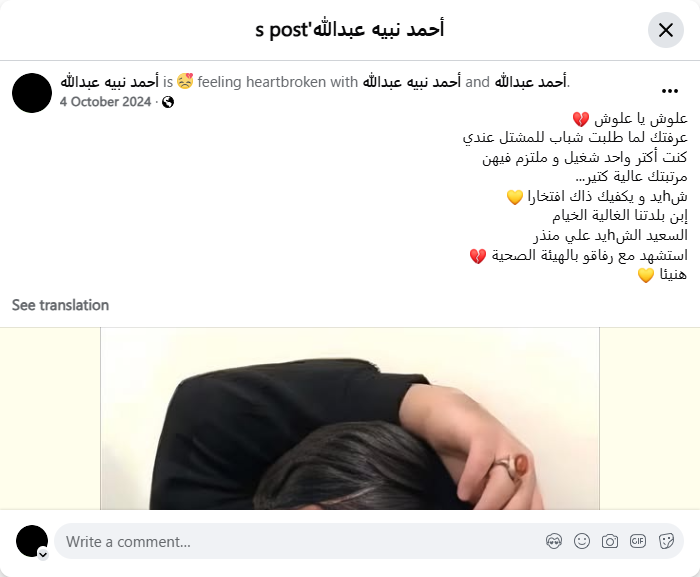Open the three-dot post options menu
This screenshot has width=700, height=577.
tap(670, 91)
